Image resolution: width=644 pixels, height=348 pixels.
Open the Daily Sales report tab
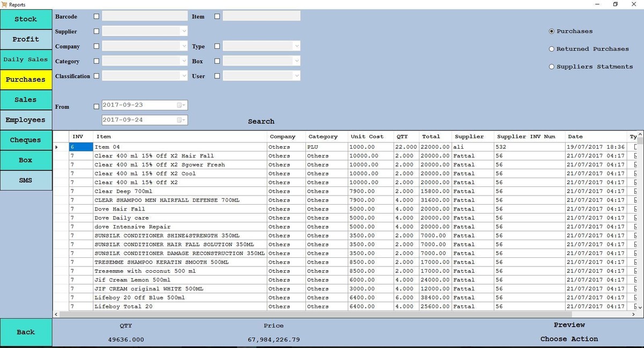[26, 60]
